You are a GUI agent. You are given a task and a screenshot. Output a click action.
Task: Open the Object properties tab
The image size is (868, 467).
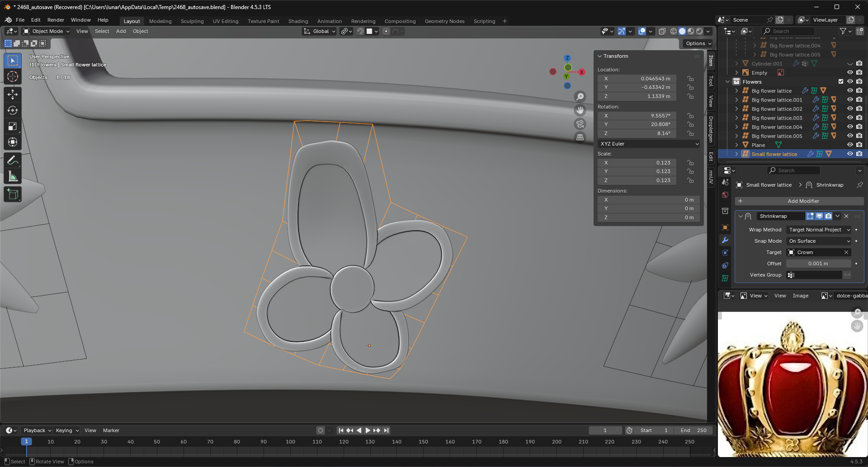tap(725, 227)
